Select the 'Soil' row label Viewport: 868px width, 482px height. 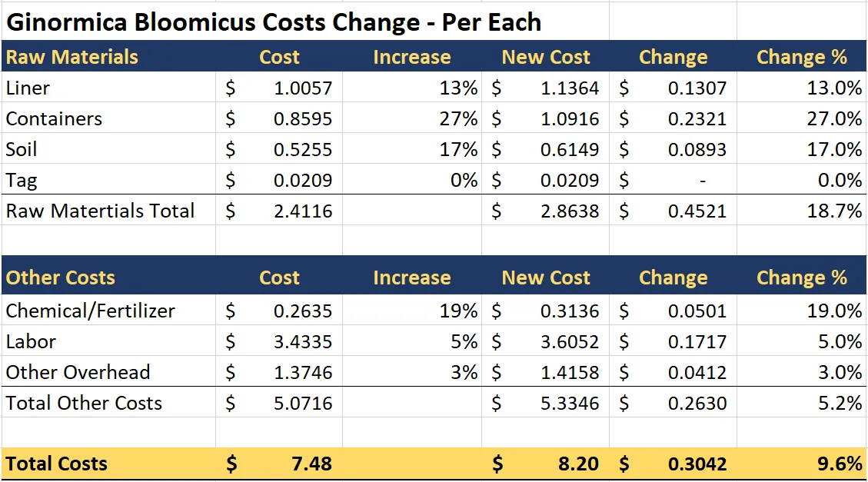21,149
